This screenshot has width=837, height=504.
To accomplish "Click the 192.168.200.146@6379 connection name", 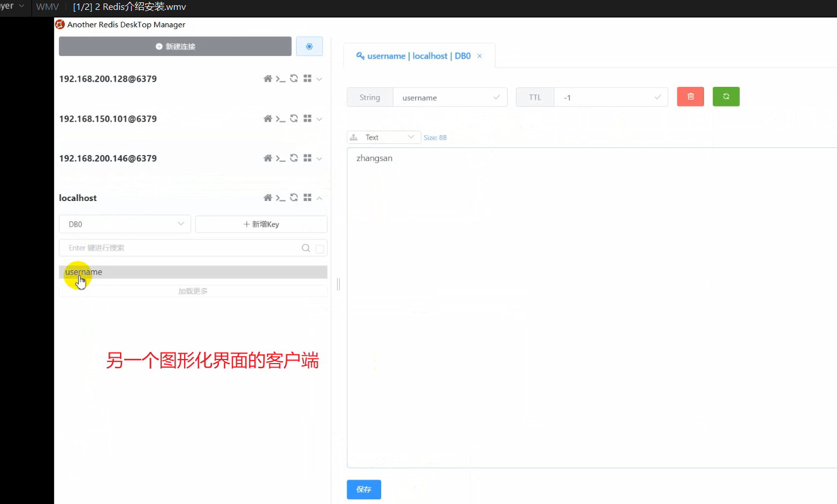I will coord(108,158).
